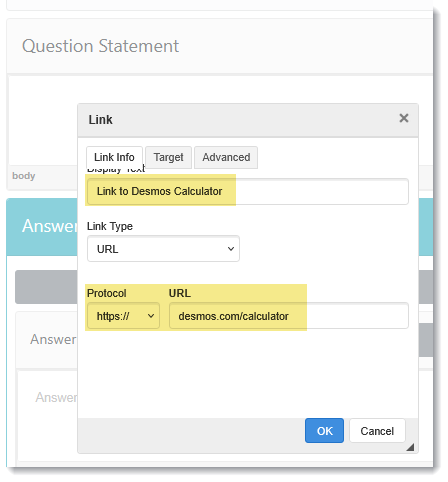The height and width of the screenshot is (482, 448).
Task: Switch to the Link Info tab
Action: (114, 157)
